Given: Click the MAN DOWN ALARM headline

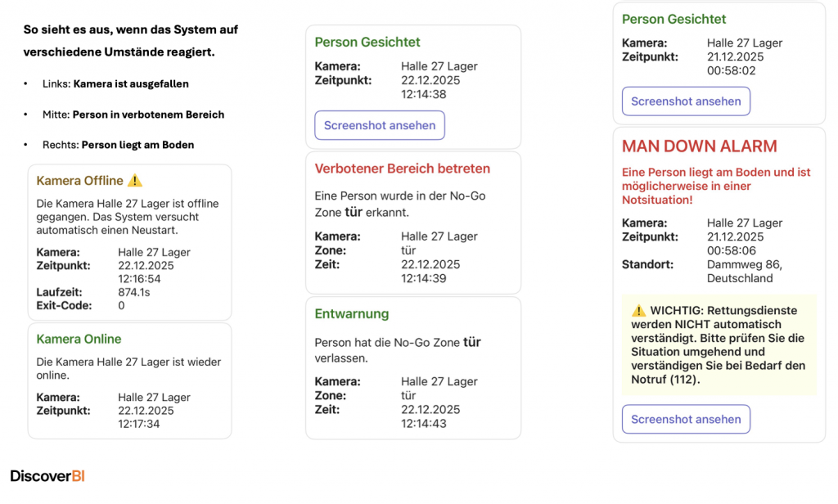Looking at the screenshot, I should click(x=700, y=146).
